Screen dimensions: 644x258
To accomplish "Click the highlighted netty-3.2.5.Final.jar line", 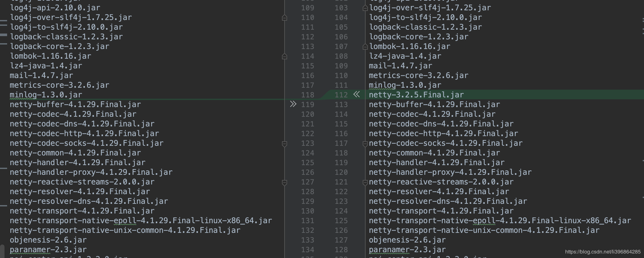I will (x=416, y=95).
